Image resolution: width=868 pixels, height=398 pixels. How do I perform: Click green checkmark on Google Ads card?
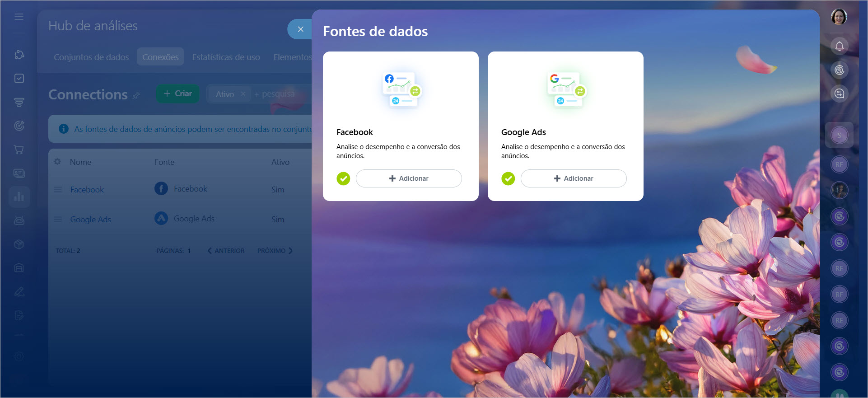(508, 178)
